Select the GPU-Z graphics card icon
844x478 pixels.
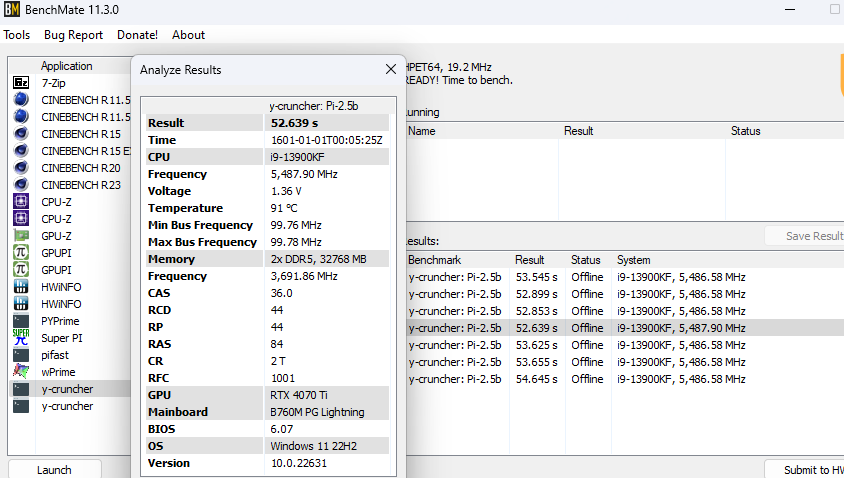point(21,236)
